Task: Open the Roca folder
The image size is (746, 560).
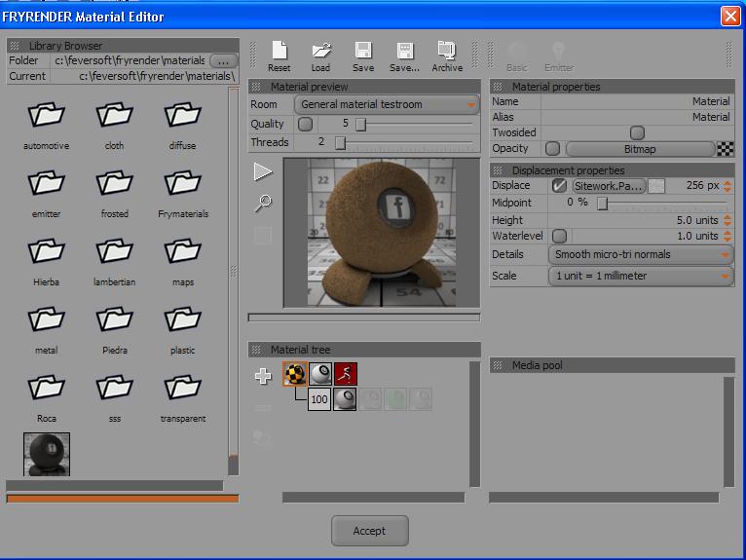Action: [x=46, y=397]
